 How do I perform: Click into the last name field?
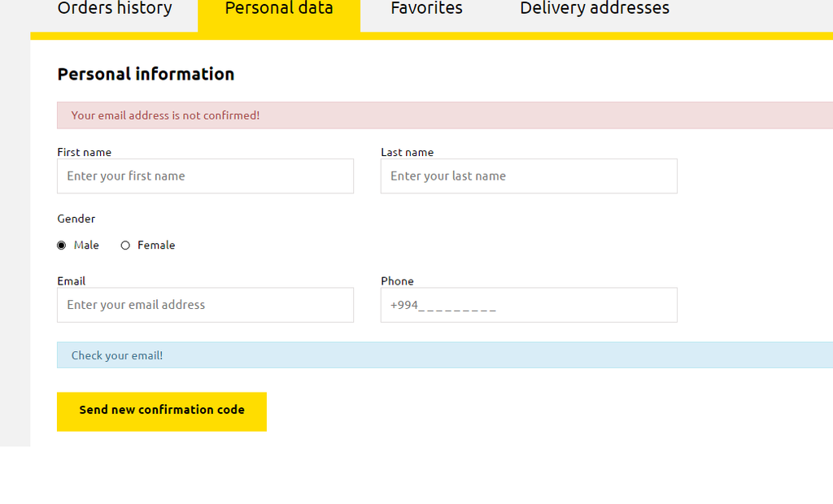[x=529, y=176]
